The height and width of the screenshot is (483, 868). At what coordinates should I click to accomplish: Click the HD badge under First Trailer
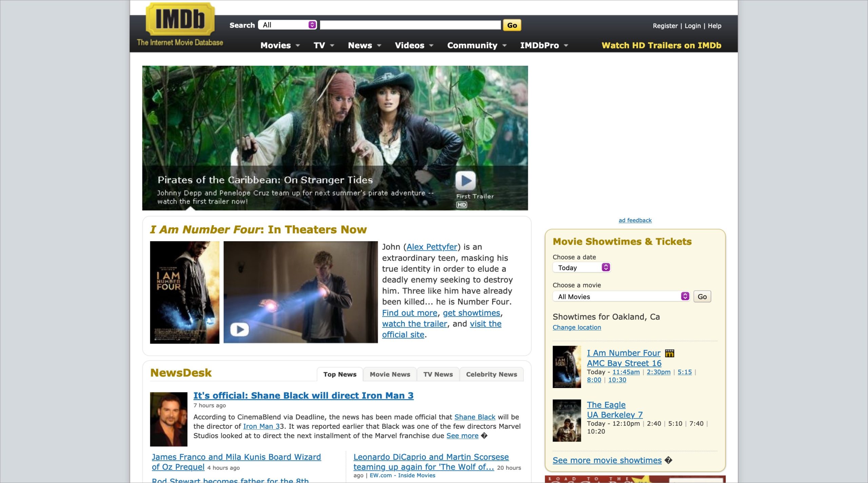pyautogui.click(x=461, y=205)
